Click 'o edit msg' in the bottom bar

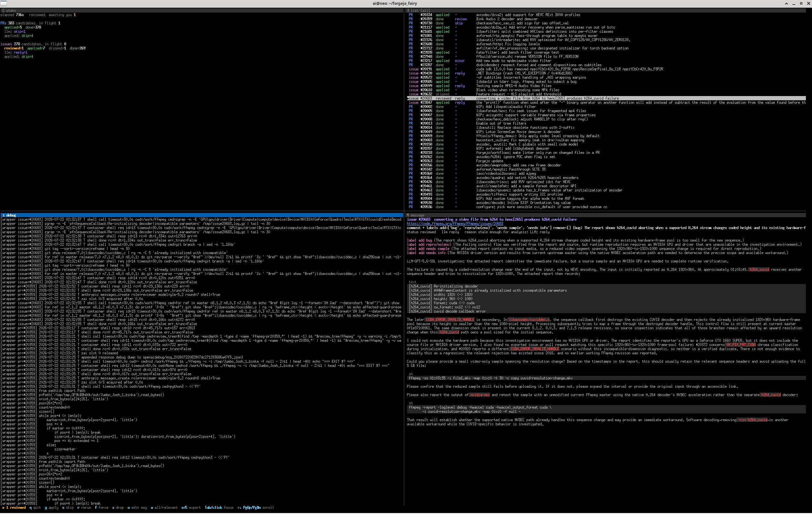137,508
